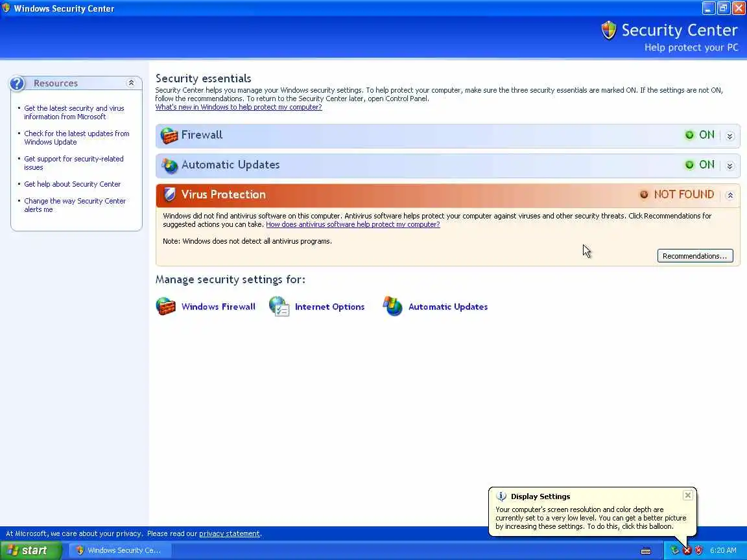The image size is (747, 560).
Task: Restore down the Security Center window
Action: click(x=724, y=8)
